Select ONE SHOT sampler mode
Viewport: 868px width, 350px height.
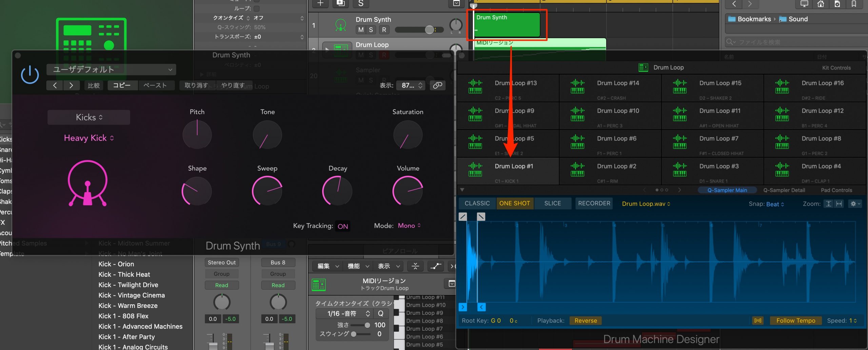coord(515,203)
